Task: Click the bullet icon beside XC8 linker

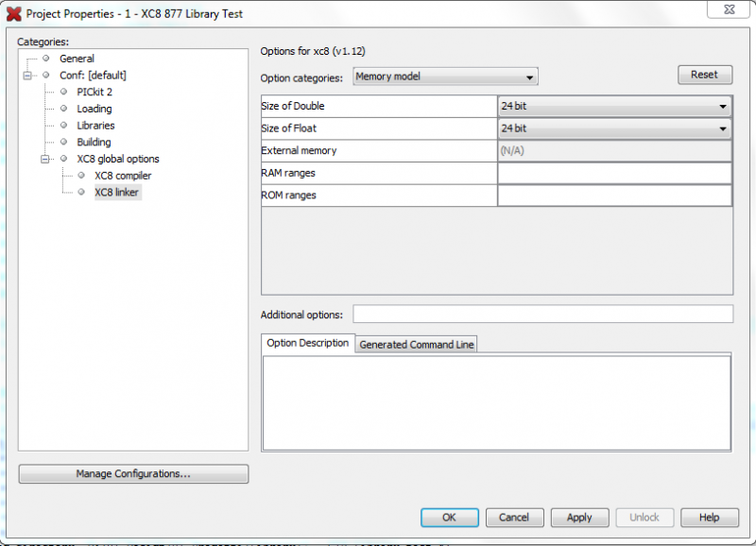Action: coord(81,192)
